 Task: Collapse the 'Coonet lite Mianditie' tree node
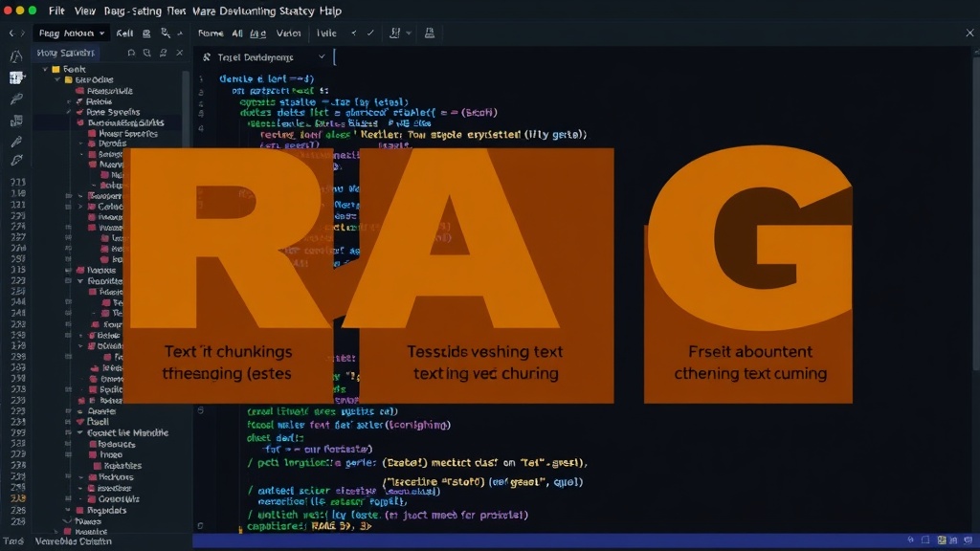pyautogui.click(x=80, y=432)
